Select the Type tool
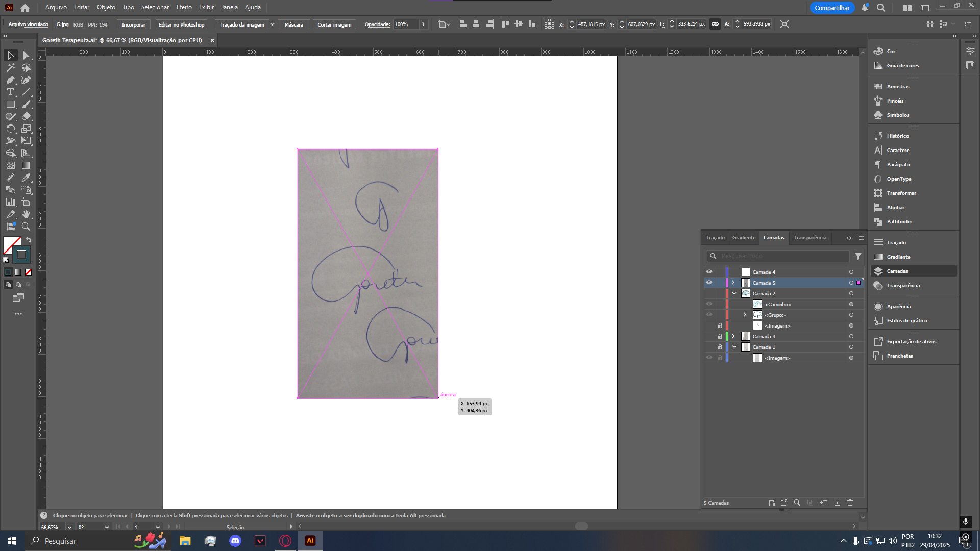Screen dimensions: 980x551 (10, 92)
